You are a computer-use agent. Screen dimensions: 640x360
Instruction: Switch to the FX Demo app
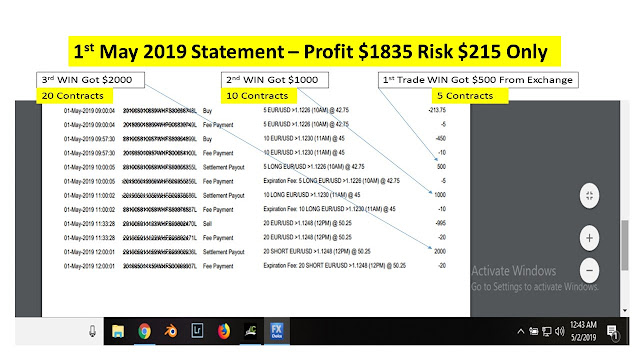point(277,331)
